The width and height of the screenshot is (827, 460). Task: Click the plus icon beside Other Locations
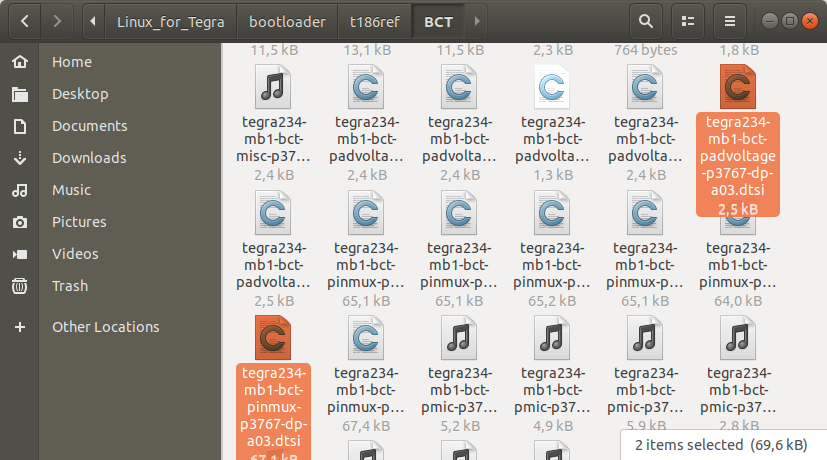click(20, 327)
